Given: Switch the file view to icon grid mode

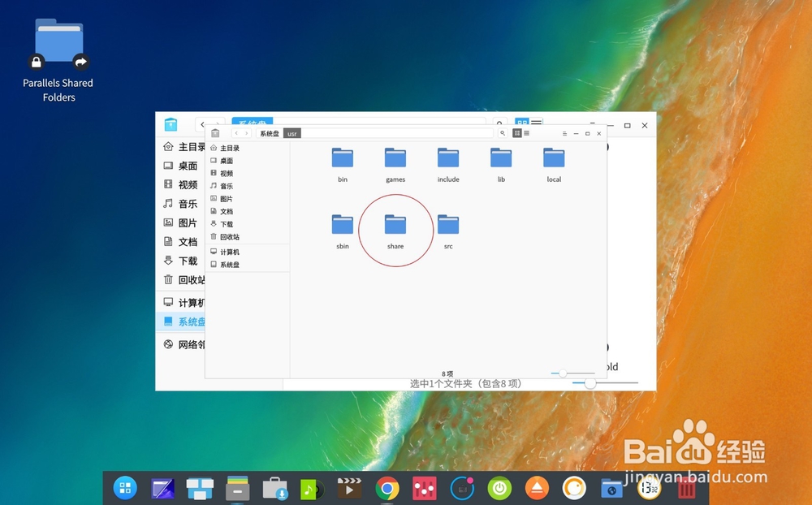Looking at the screenshot, I should pos(516,132).
